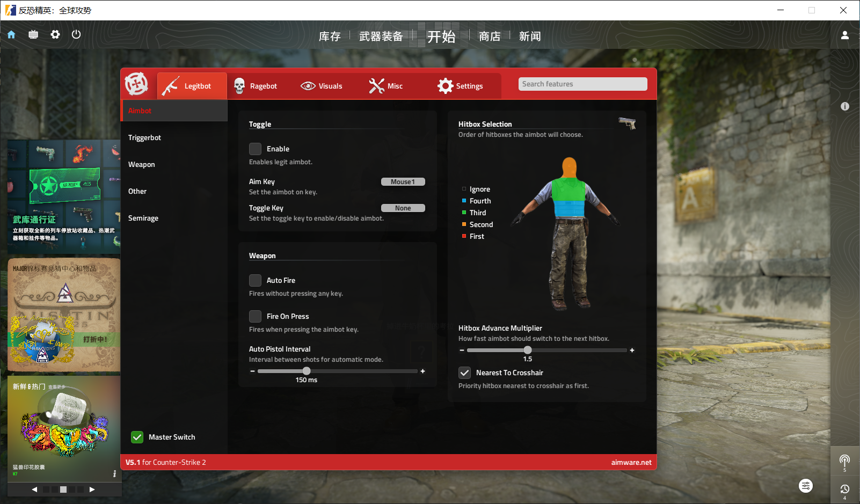Open the aimware.net link in the footer
Viewport: 860px width, 504px height.
pyautogui.click(x=631, y=462)
